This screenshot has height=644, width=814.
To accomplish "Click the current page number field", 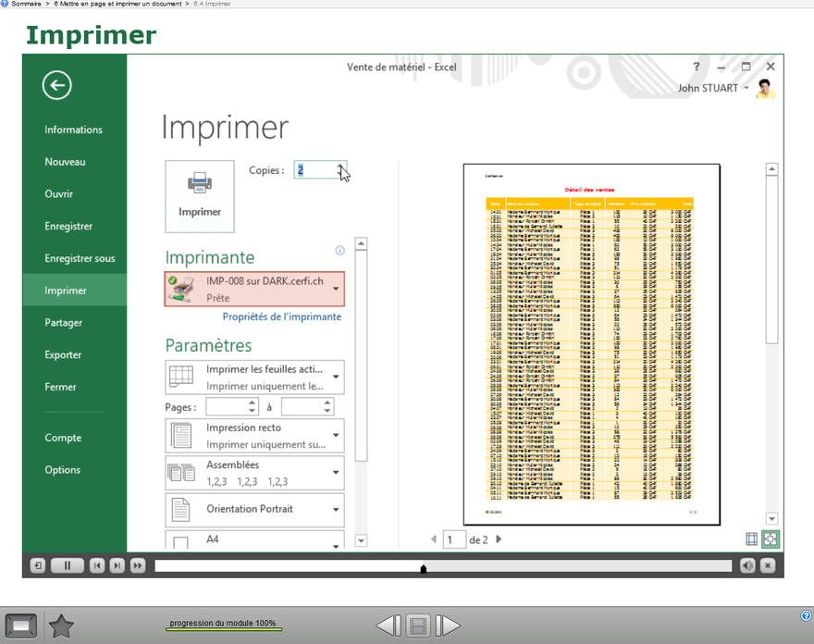I will (x=453, y=539).
